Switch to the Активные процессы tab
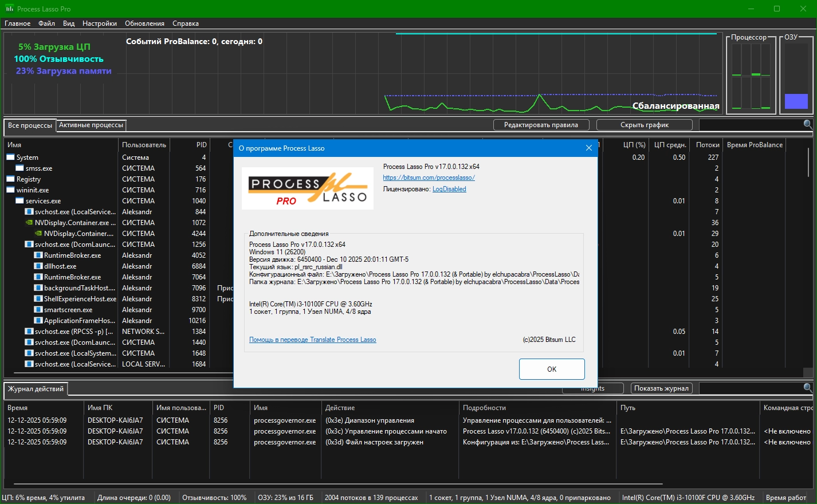Image resolution: width=817 pixels, height=504 pixels. 91,125
